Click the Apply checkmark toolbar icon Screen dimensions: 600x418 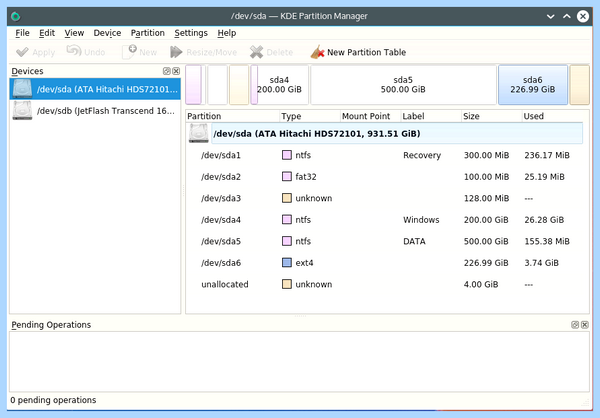[x=22, y=52]
